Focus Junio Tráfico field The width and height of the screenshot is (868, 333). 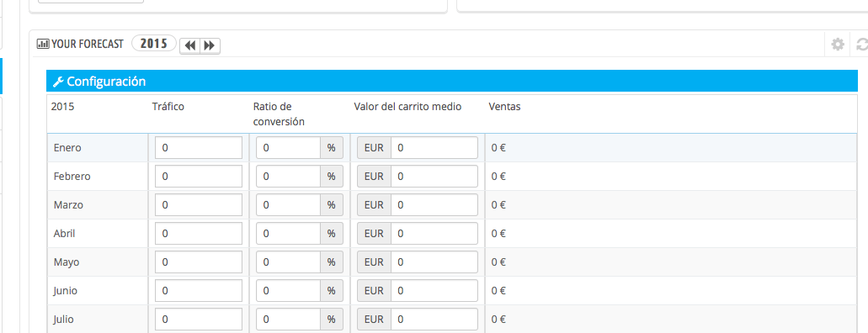click(x=199, y=290)
